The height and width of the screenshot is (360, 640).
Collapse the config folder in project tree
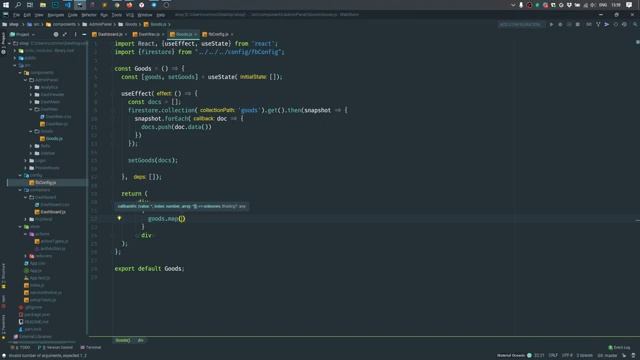click(20, 176)
